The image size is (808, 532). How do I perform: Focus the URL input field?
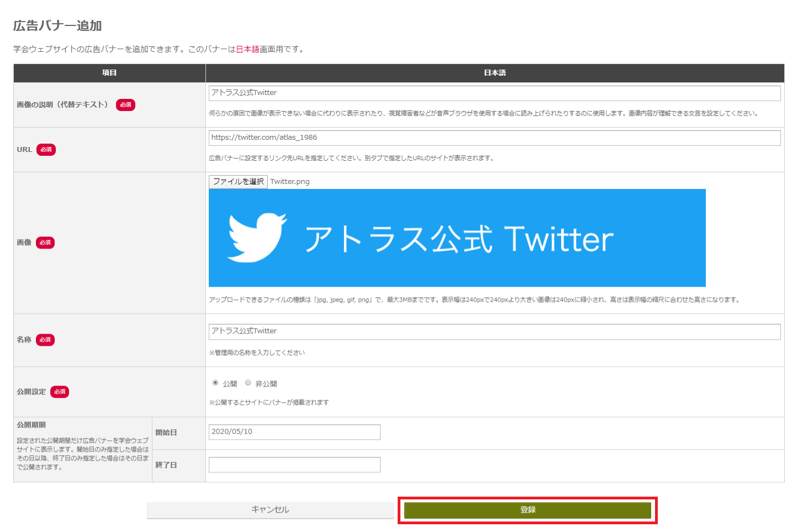point(494,138)
